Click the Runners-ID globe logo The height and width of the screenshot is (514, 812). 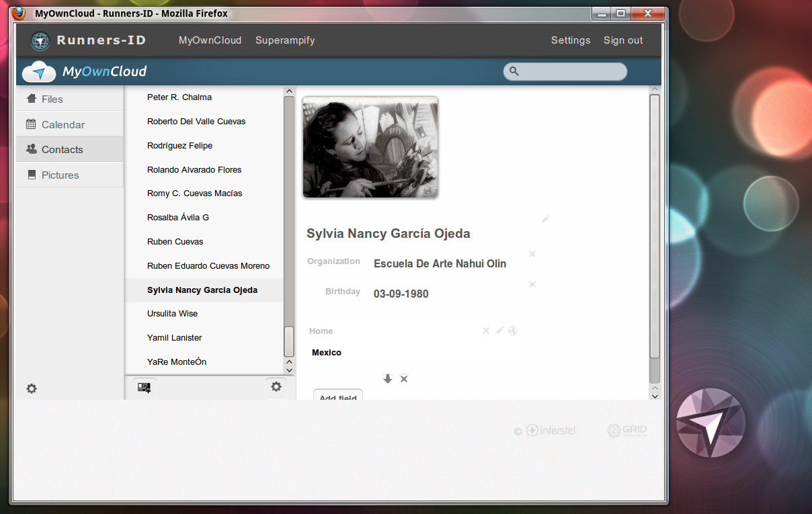tap(40, 41)
